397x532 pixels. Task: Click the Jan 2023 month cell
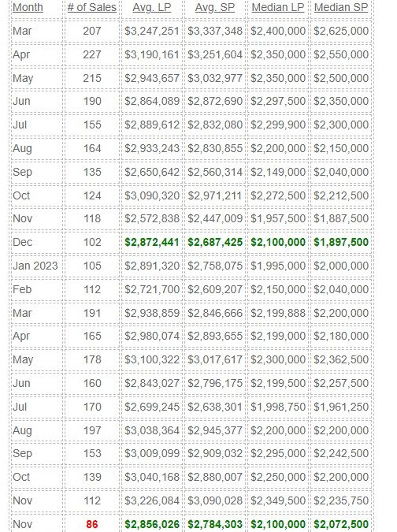pyautogui.click(x=35, y=266)
